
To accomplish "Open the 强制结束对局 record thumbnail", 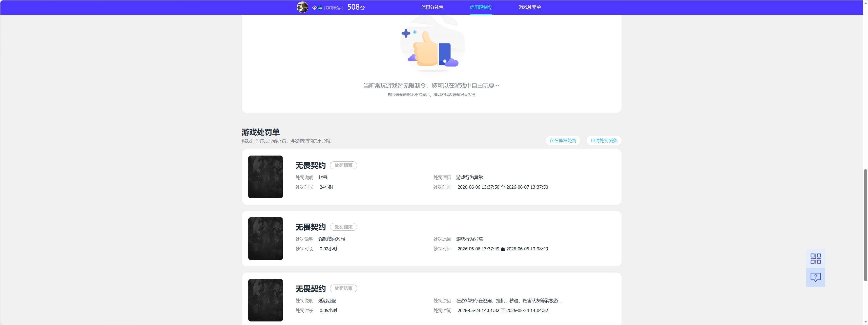I will (x=265, y=239).
